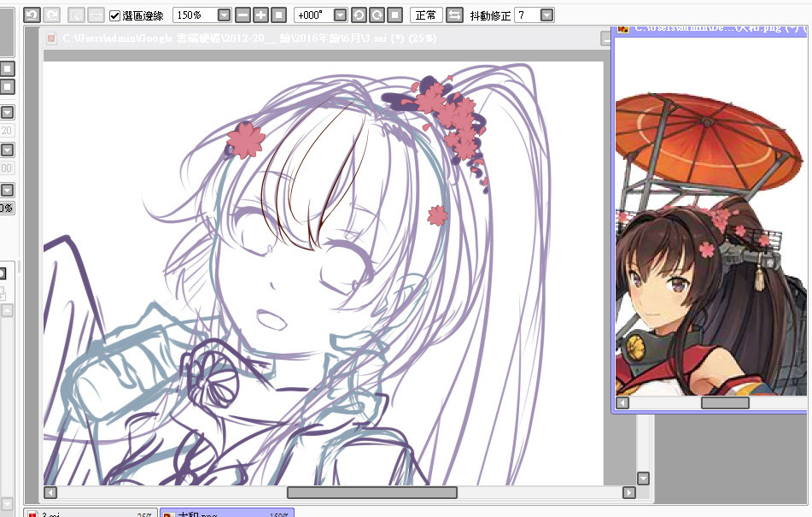Open the left panel dropdown above the percent field

(7, 190)
